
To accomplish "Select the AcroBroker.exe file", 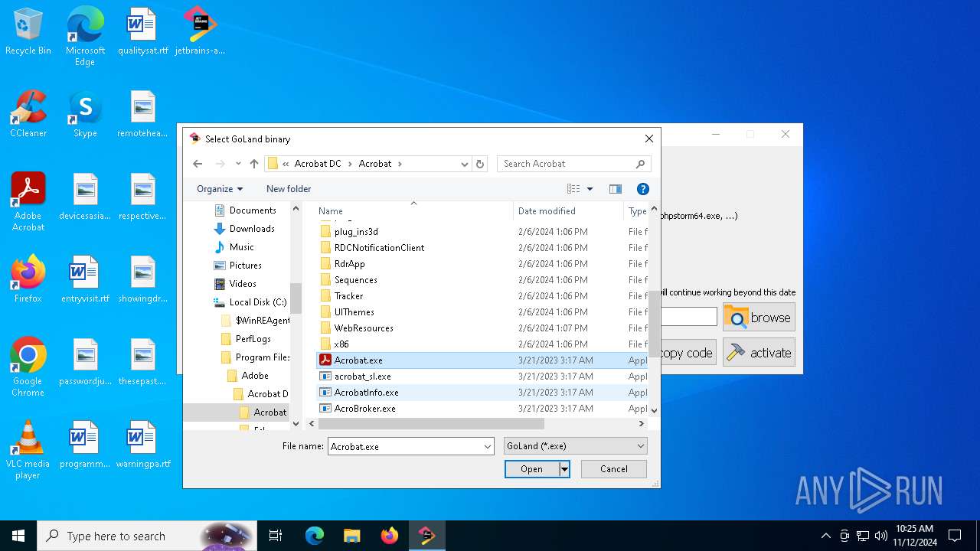I will coord(357,409).
